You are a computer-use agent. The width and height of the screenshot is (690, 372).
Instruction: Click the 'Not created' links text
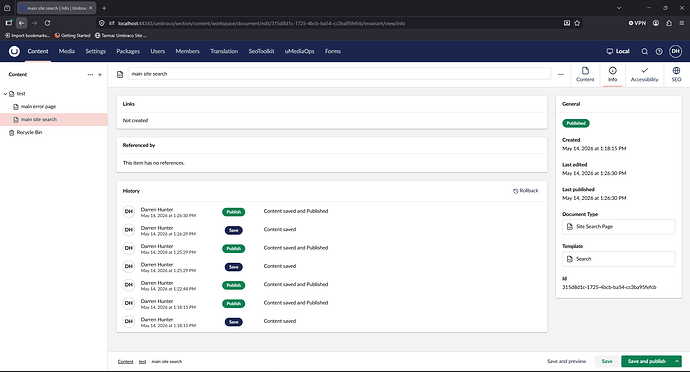(x=135, y=121)
